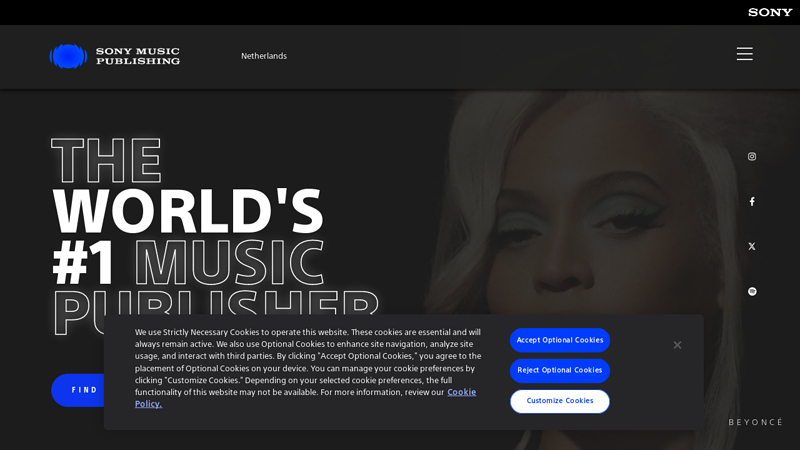The height and width of the screenshot is (450, 800).
Task: Select the Netherlands region label
Action: 264,56
